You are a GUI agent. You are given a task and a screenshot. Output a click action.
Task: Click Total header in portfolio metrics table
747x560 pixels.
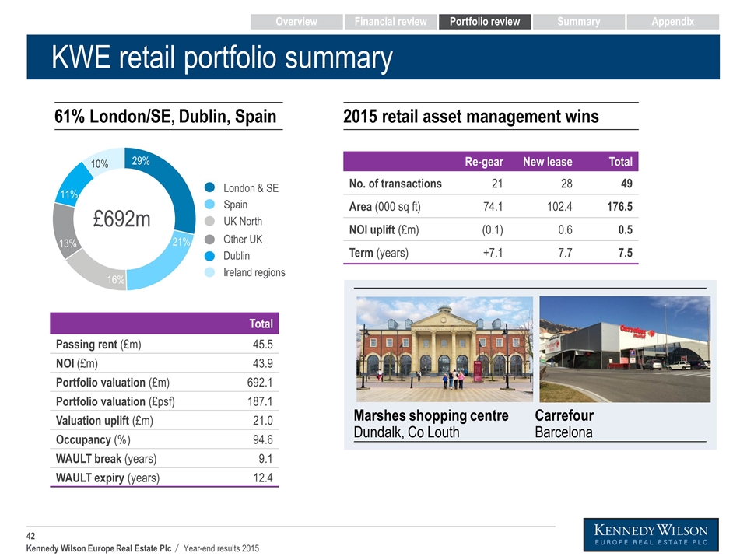[261, 324]
